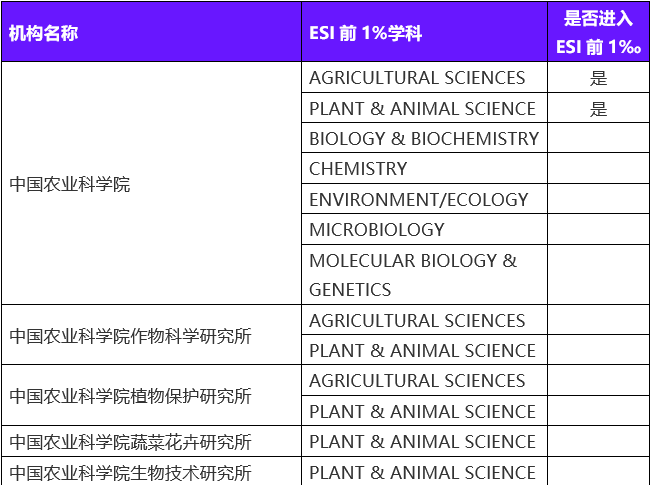
Task: Click the 中国农业科学院蔬菜花卉研究所 cell
Action: (130, 441)
